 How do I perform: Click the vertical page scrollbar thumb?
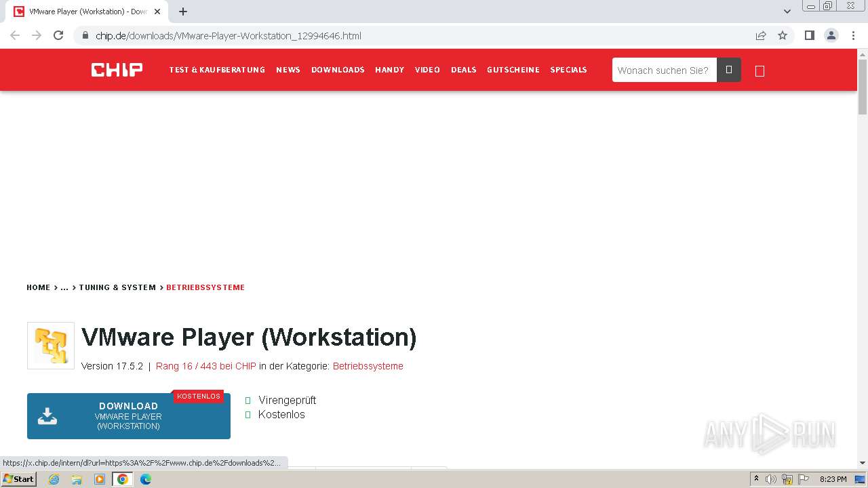863,87
